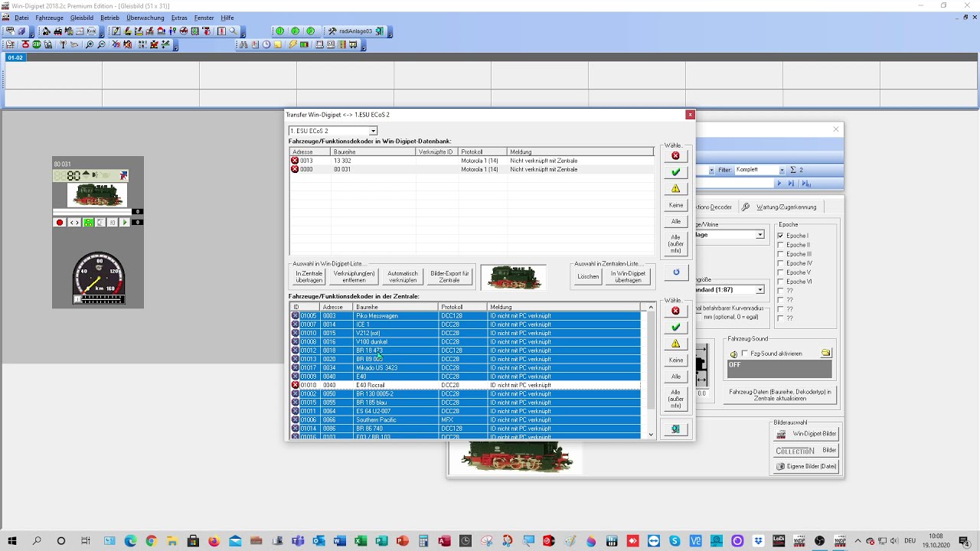Screen dimensions: 980x551
Task: Click yellow warning select button for upper list
Action: point(675,189)
